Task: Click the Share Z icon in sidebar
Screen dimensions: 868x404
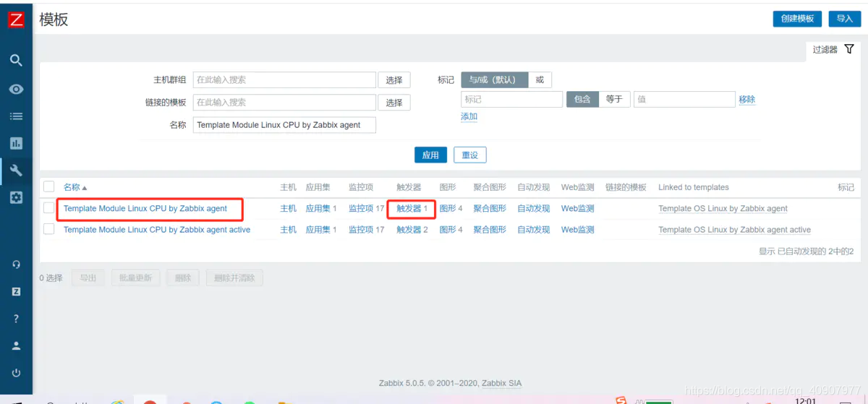Action: tap(16, 291)
